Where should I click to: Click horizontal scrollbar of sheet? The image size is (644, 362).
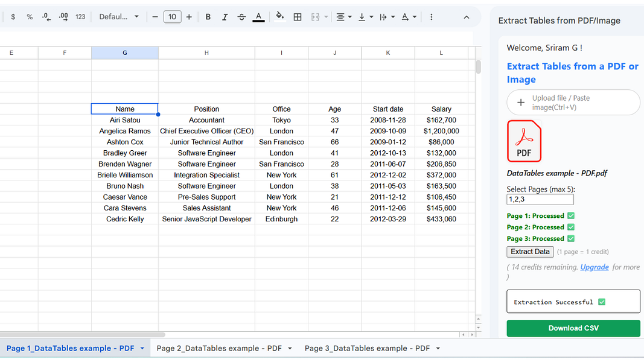82,334
